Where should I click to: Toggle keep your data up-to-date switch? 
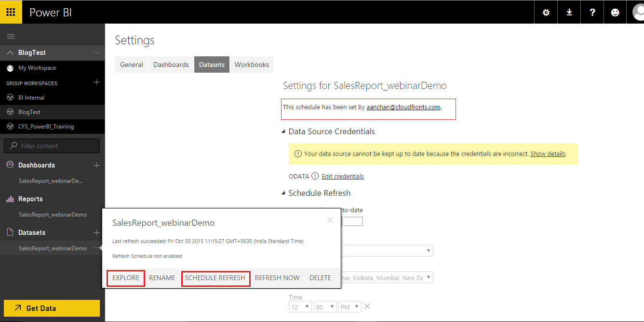click(x=352, y=221)
